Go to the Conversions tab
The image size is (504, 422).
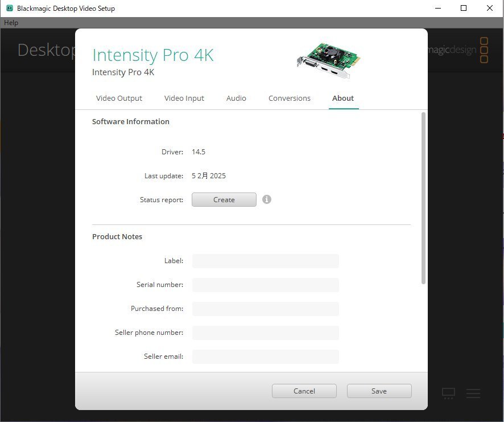(x=290, y=98)
